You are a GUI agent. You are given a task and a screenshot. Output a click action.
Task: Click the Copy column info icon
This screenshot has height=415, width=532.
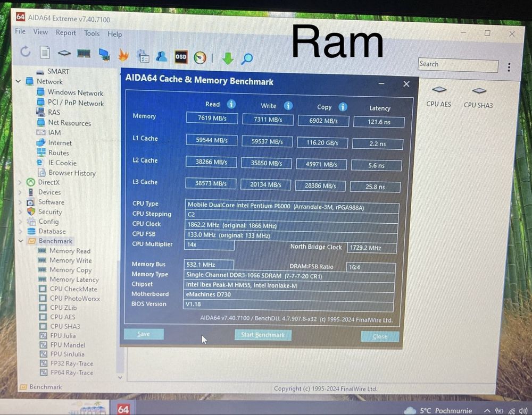[343, 107]
